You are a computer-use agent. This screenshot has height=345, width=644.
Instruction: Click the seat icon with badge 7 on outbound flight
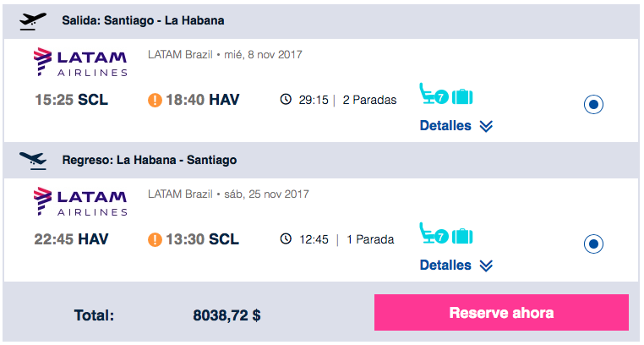click(x=434, y=94)
